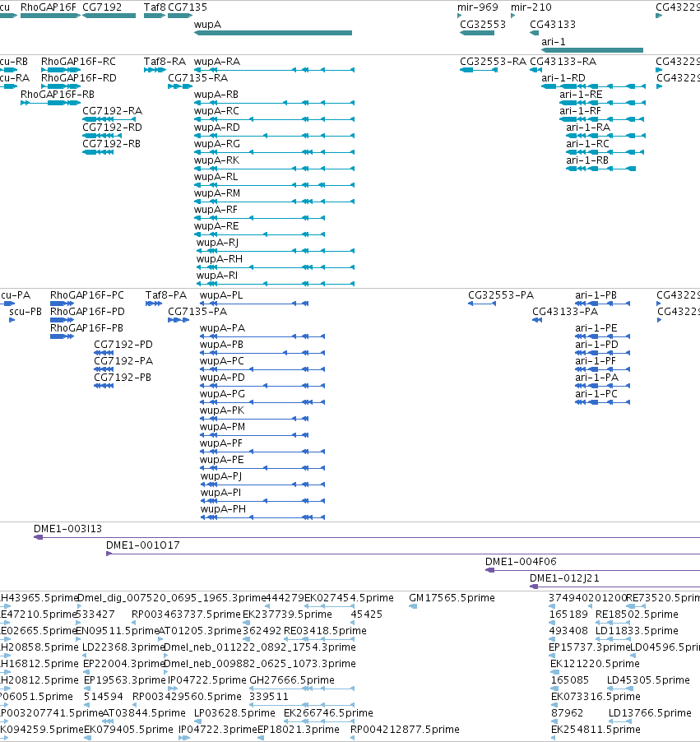Select the RhoGAP16F-PC protein label
The width and height of the screenshot is (700, 742).
pyautogui.click(x=87, y=294)
